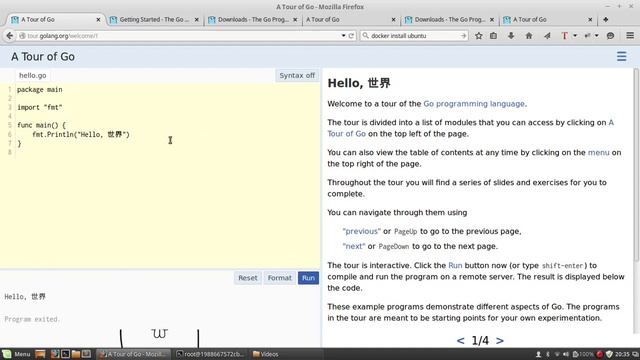Open a new tab with the plus button
The width and height of the screenshot is (640, 360).
(x=606, y=19)
